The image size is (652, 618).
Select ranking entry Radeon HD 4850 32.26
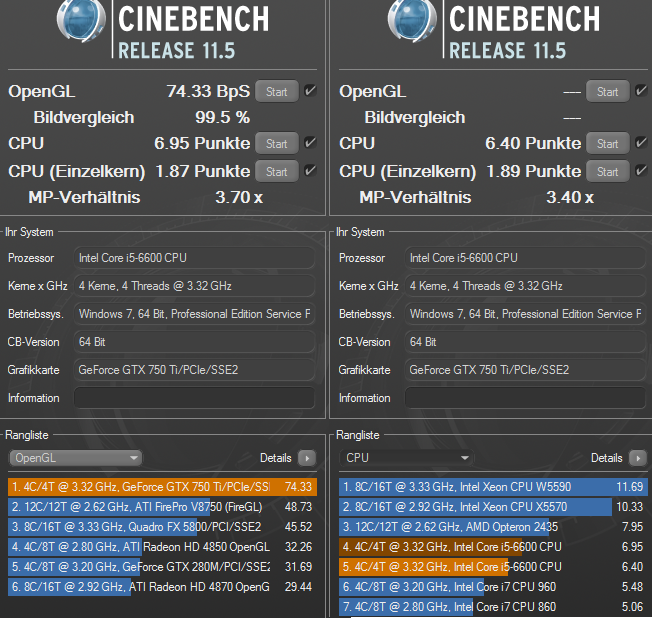[162, 547]
